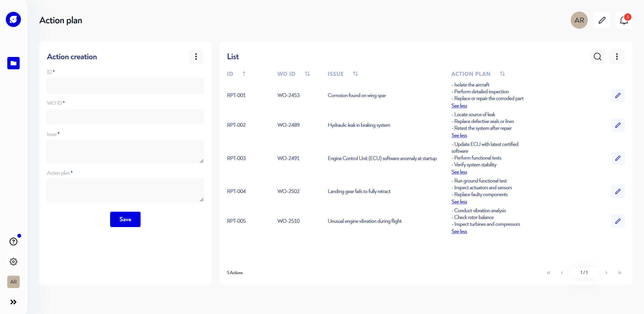Sort by ISSUE column arrows
The width and height of the screenshot is (644, 314).
click(356, 74)
